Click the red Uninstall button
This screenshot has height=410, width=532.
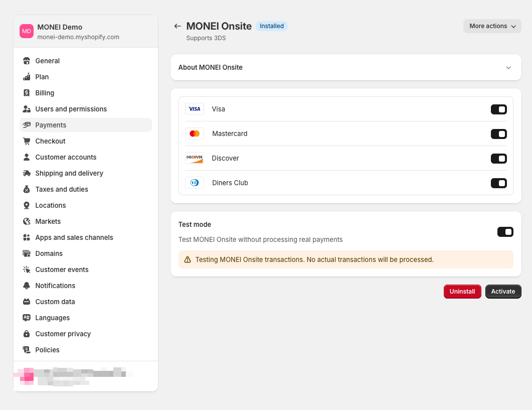(462, 292)
